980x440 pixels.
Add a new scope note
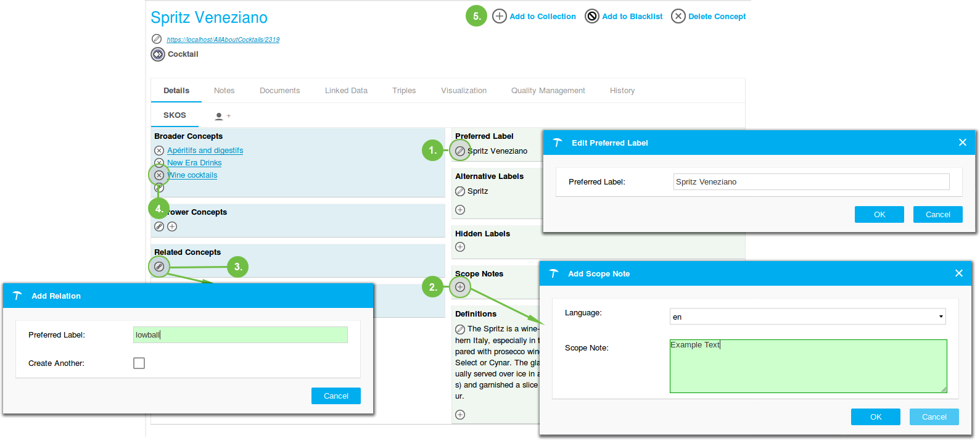pyautogui.click(x=460, y=287)
